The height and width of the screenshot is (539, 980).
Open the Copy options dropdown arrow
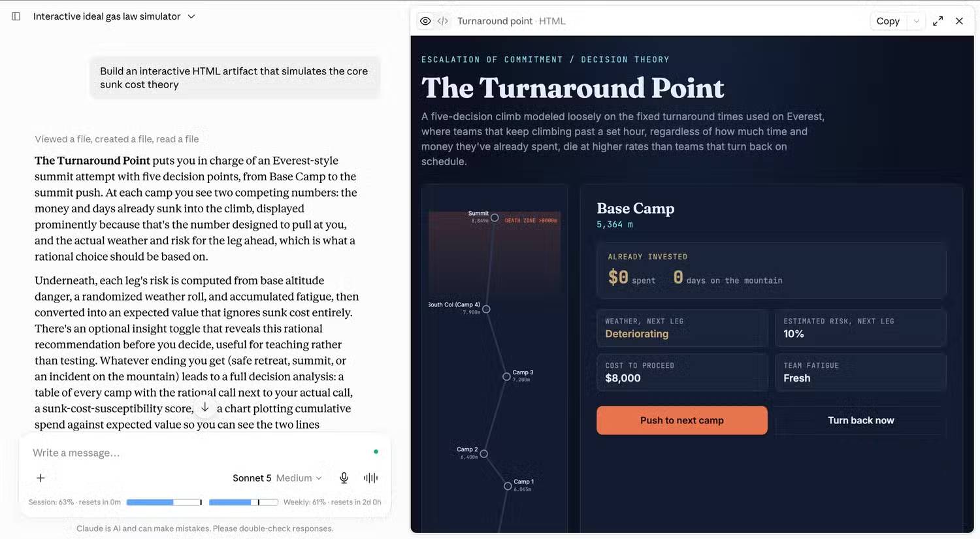(917, 21)
